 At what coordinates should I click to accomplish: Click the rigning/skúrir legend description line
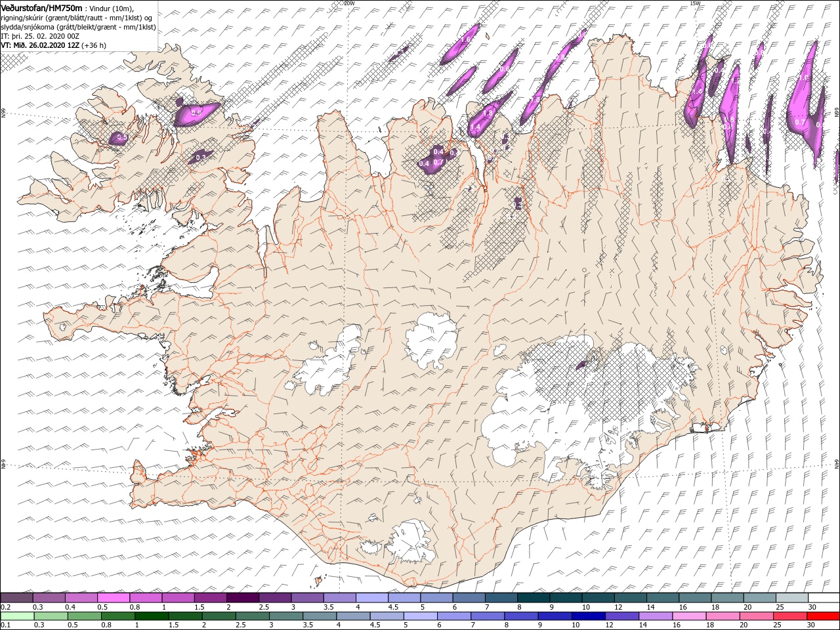tap(76, 17)
